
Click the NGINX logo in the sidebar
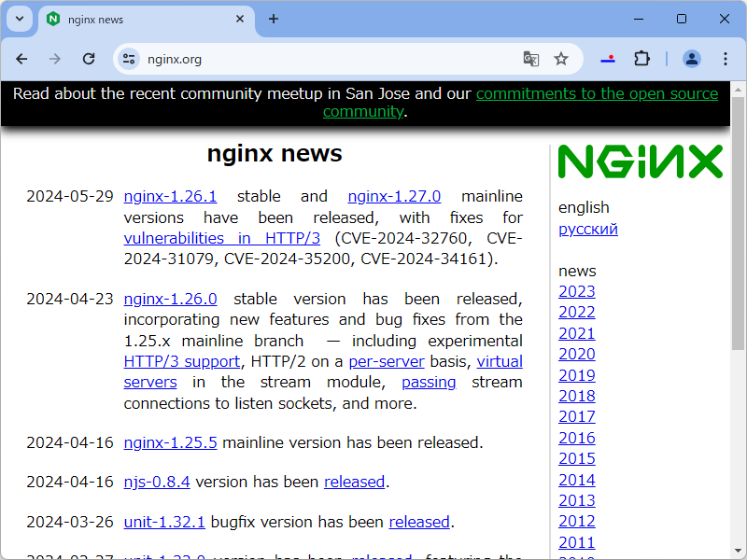point(641,162)
